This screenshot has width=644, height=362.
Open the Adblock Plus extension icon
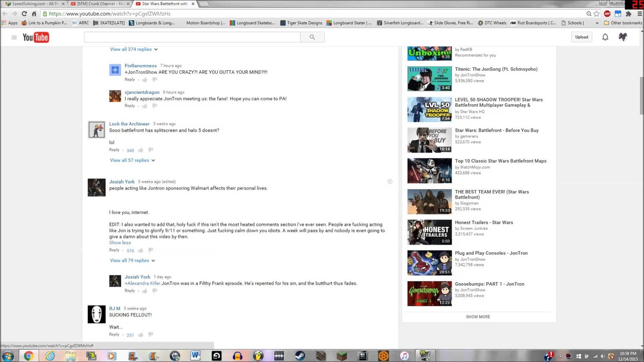click(607, 14)
